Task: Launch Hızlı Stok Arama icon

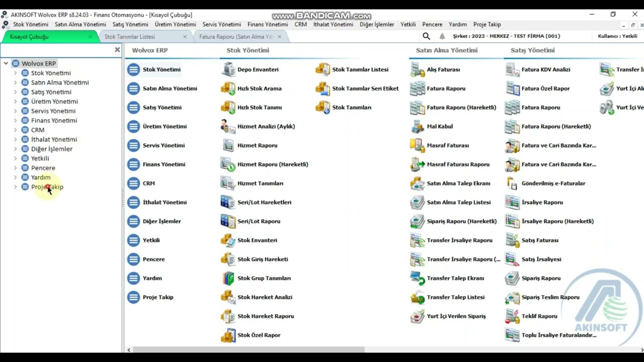Action: 228,88
